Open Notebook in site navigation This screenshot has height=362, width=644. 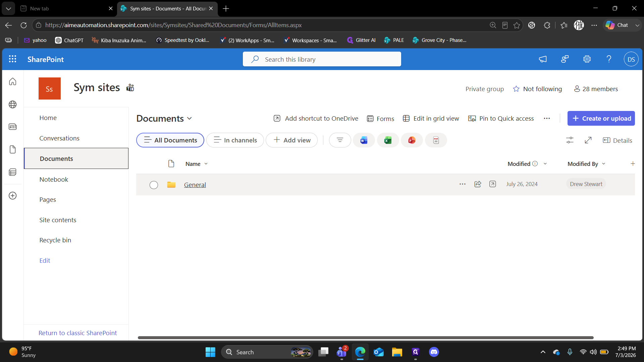click(54, 179)
